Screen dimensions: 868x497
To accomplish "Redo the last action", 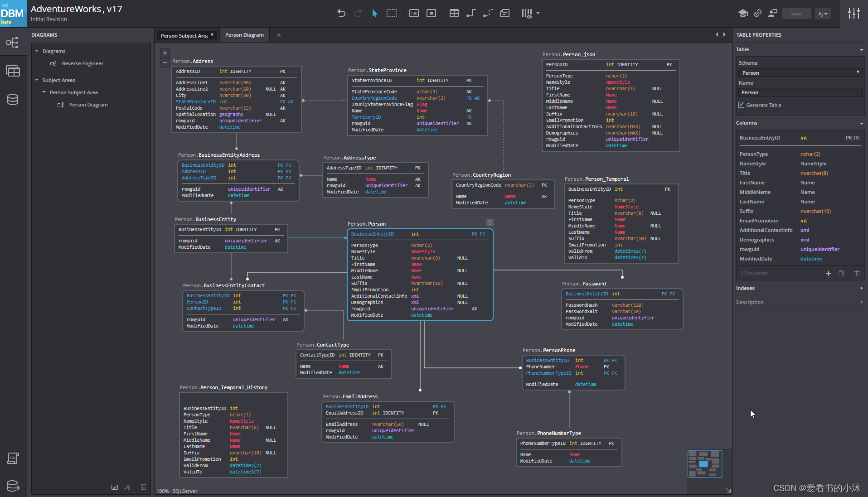I will pyautogui.click(x=358, y=14).
